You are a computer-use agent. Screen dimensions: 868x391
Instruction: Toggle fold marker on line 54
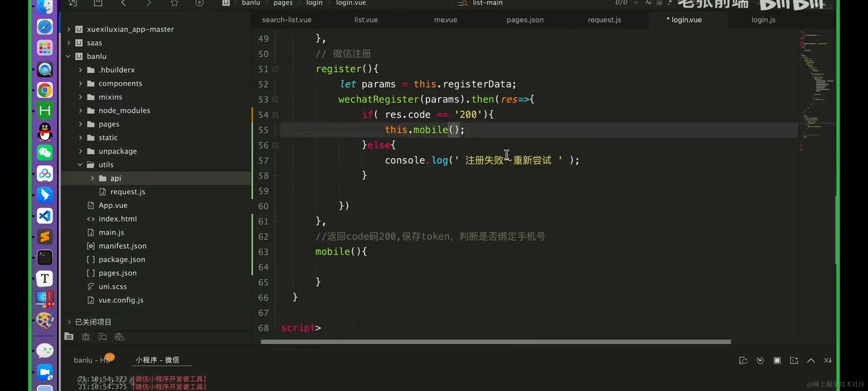[276, 115]
